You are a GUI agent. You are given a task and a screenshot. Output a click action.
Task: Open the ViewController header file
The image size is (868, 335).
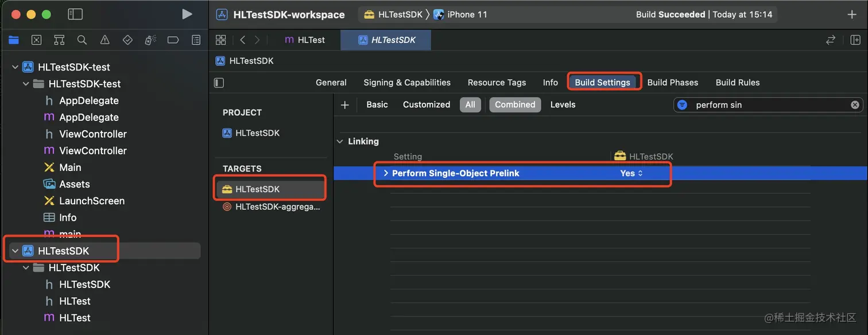85,134
